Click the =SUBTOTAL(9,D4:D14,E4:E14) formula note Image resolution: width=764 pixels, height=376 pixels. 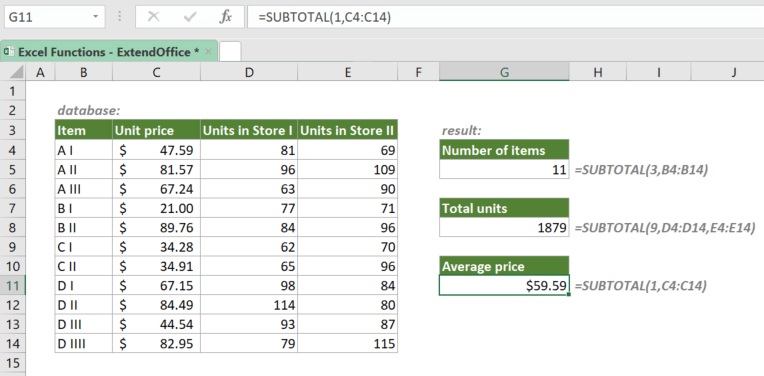(x=665, y=227)
